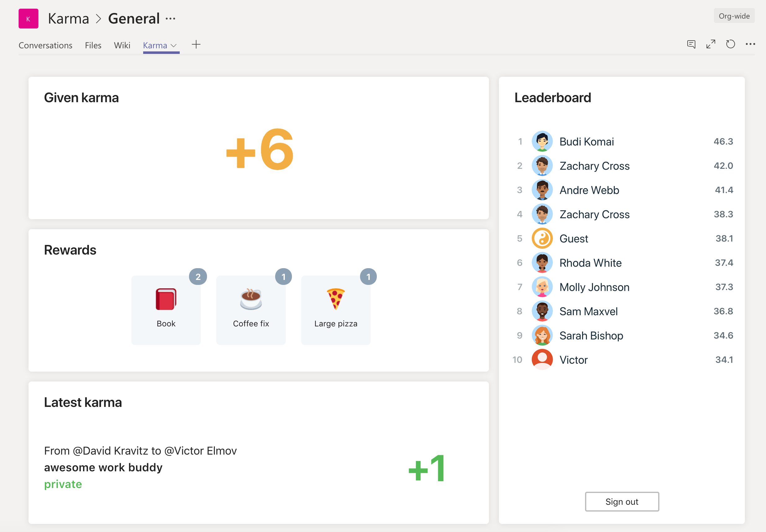Click the Karma team logo square
Viewport: 766px width, 532px height.
coord(28,18)
